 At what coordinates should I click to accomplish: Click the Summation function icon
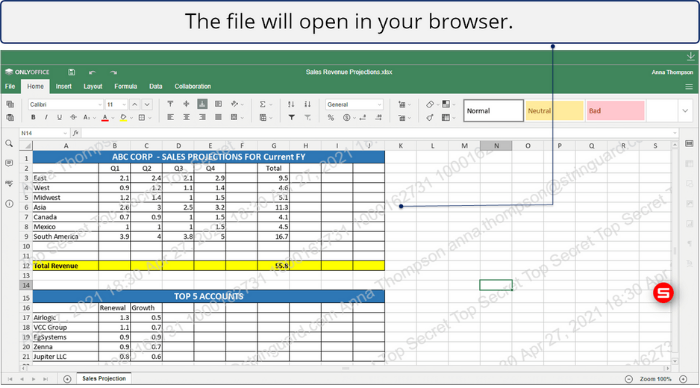tap(263, 104)
